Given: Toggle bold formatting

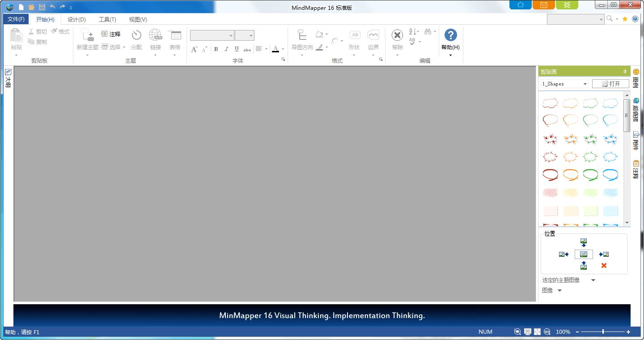Looking at the screenshot, I should [x=216, y=49].
